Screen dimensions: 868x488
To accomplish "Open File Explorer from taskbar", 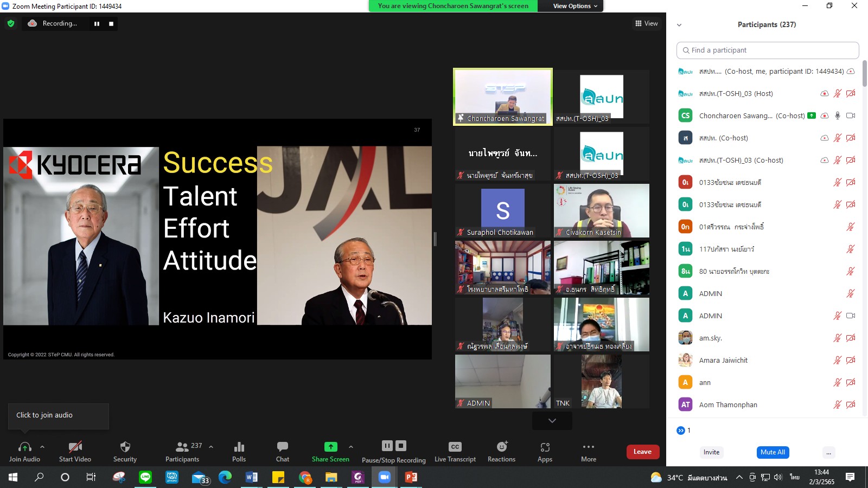I will coord(331,477).
